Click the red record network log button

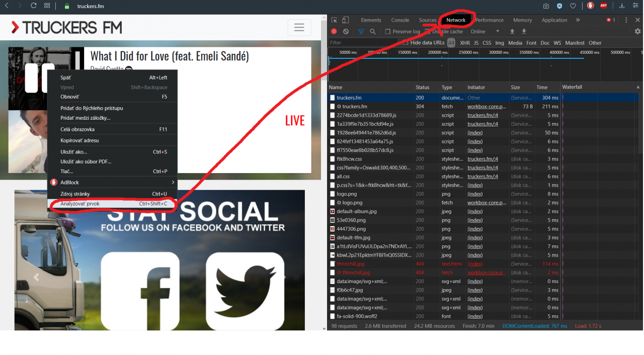click(334, 31)
